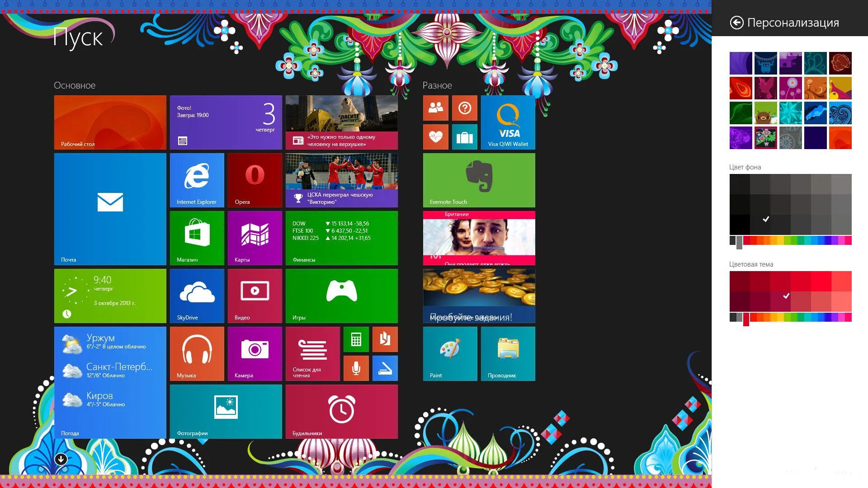Open the microphone sound recorder tile

(356, 368)
